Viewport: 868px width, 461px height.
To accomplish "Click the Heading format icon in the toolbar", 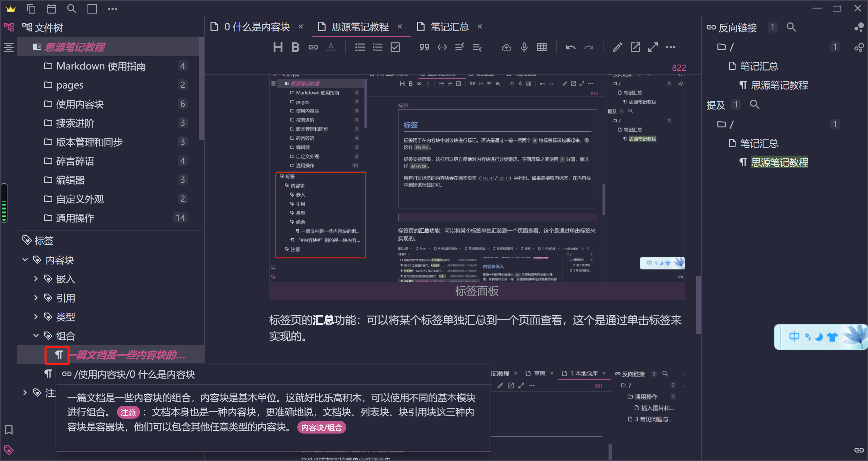I will point(278,47).
